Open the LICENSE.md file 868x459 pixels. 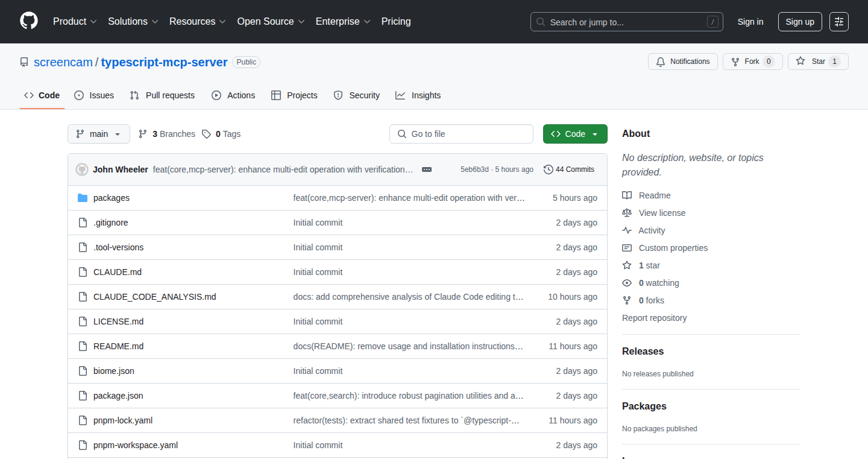click(x=118, y=321)
